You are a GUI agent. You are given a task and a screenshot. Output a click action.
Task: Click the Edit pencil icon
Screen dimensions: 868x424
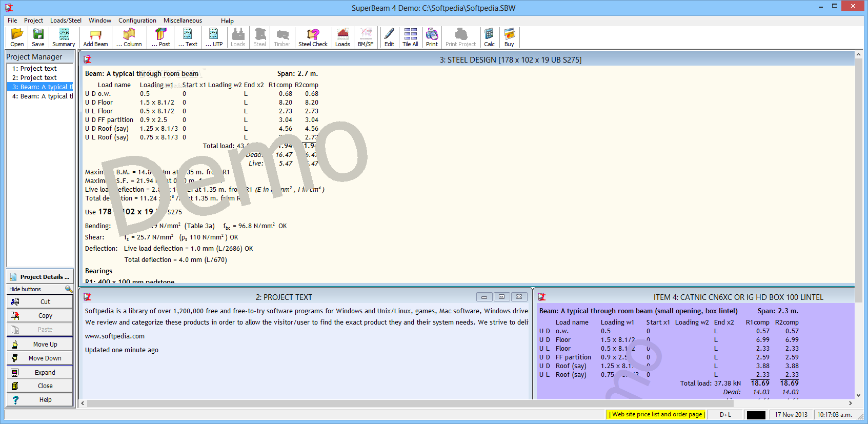pyautogui.click(x=389, y=37)
